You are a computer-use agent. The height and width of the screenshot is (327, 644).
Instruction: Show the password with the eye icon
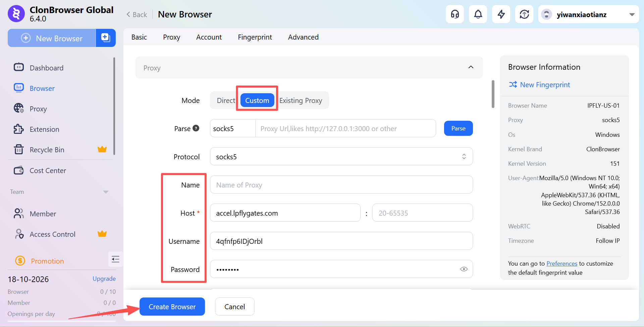coord(464,269)
